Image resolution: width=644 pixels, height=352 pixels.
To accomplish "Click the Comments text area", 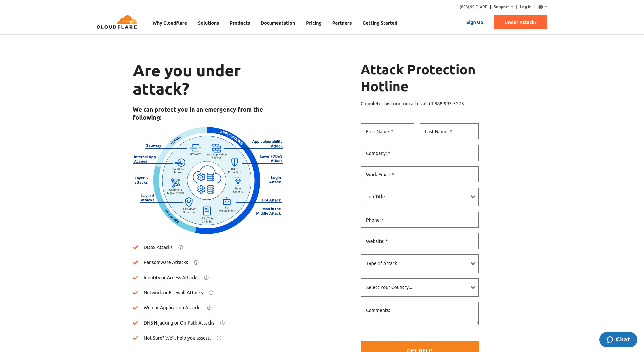I will [420, 313].
